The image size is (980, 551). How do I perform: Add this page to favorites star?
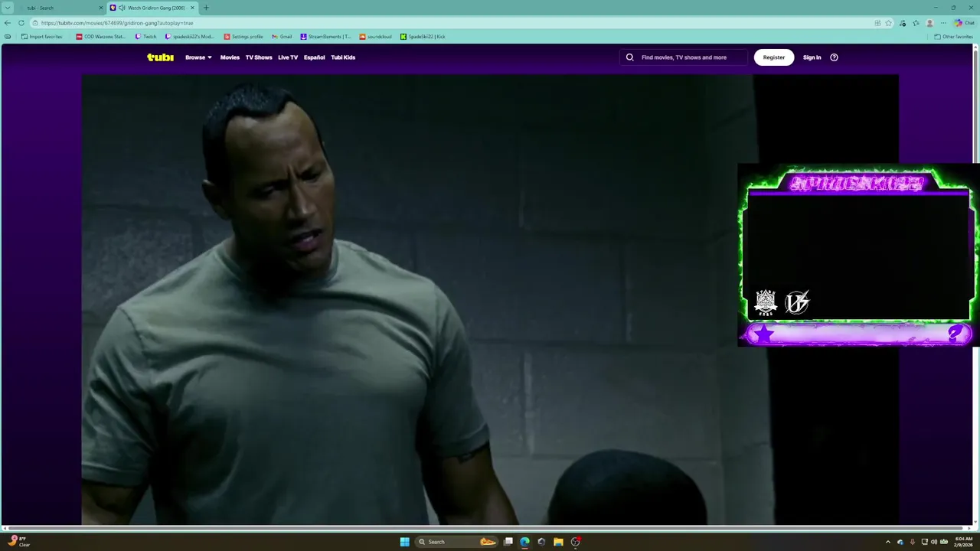click(x=888, y=23)
